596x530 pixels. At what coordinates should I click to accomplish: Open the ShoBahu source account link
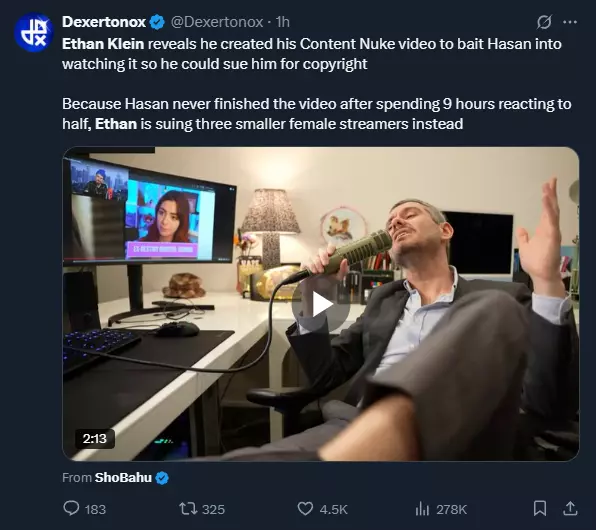click(123, 477)
